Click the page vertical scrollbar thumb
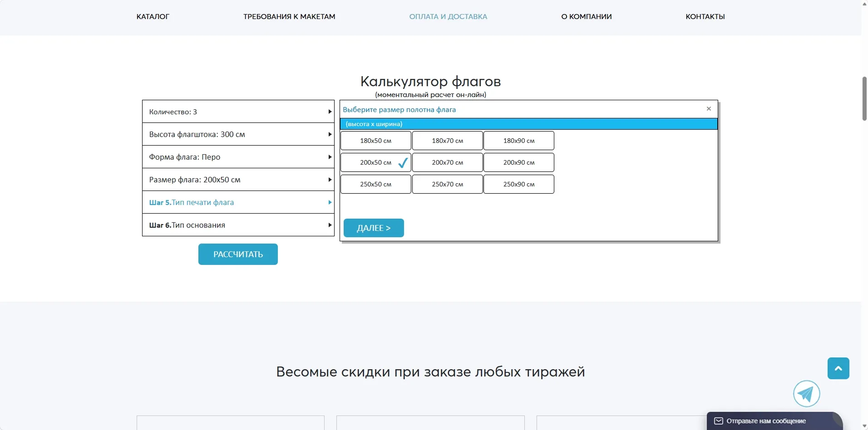Viewport: 868px width, 430px height. pyautogui.click(x=864, y=98)
